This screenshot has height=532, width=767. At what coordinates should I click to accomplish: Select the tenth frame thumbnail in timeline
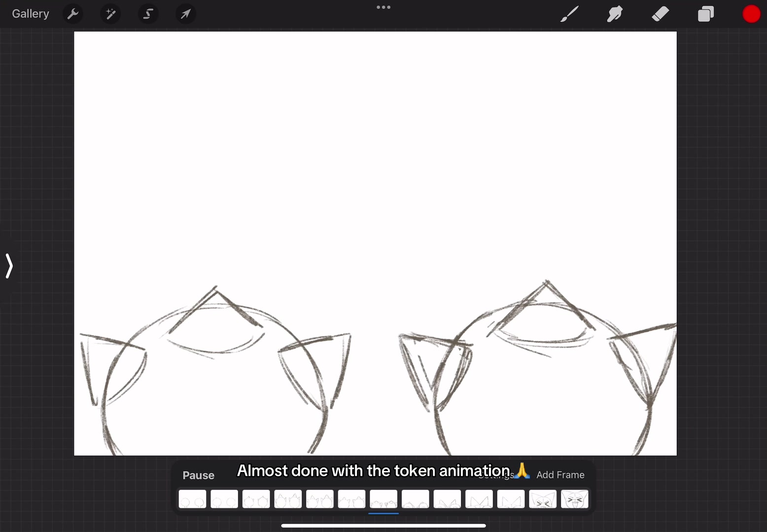tap(479, 499)
